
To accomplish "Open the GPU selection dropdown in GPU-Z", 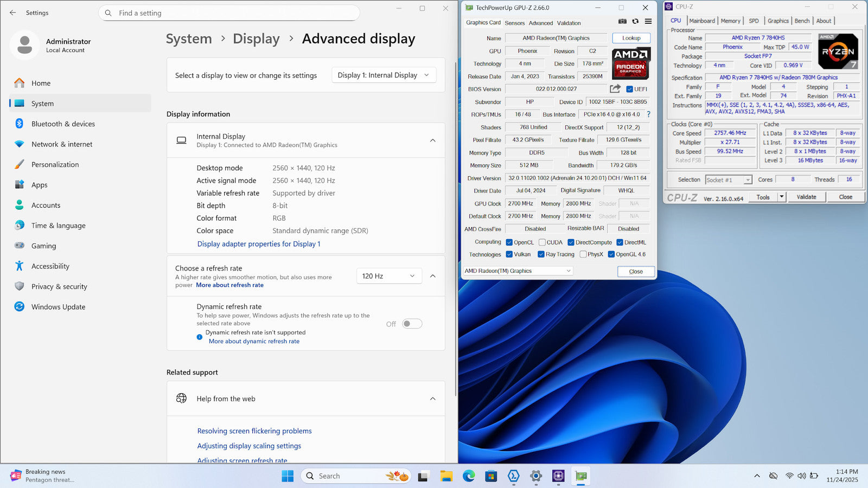I will coord(518,271).
